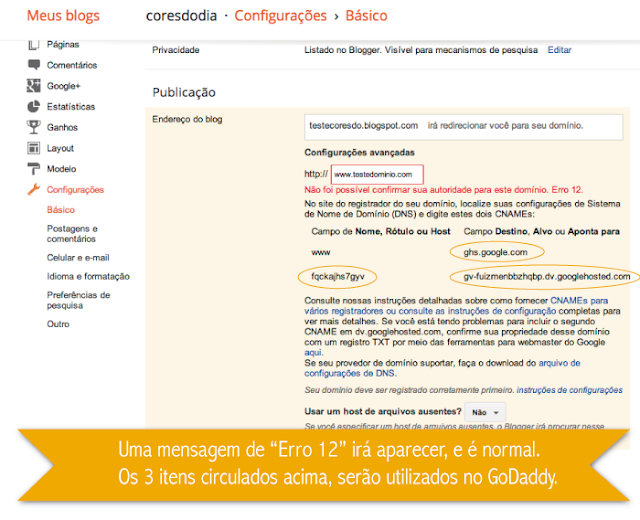Go to Meus blogs
Screen dimensions: 640x520
(63, 16)
